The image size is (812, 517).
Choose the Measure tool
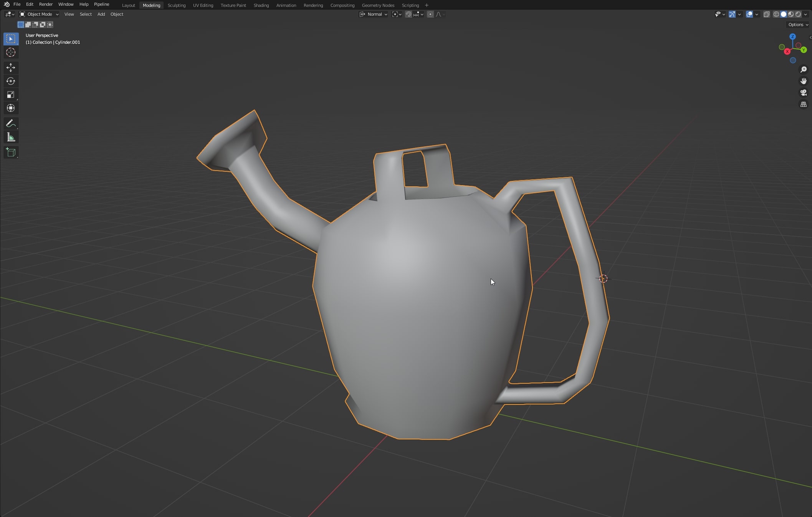tap(11, 137)
